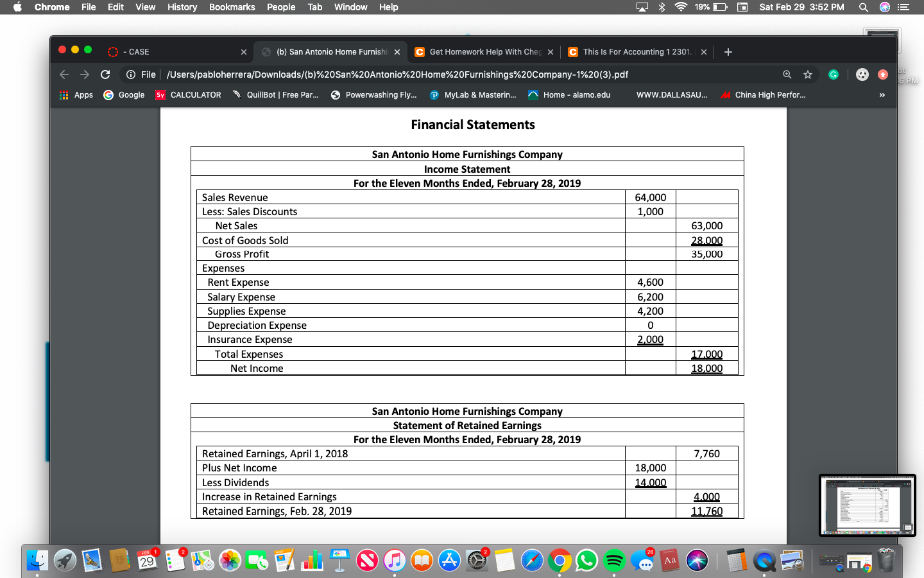Image resolution: width=924 pixels, height=578 pixels.
Task: Click the screenshot thumbnail preview bottom right
Action: click(867, 506)
